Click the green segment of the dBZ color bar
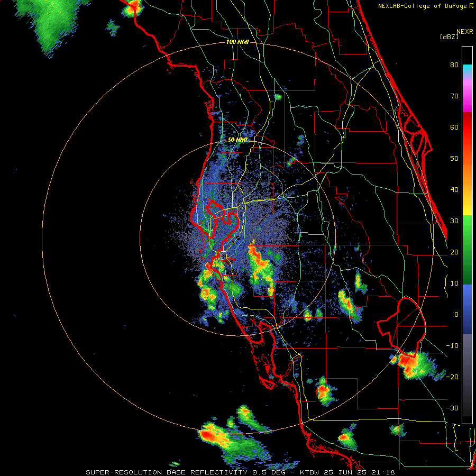476x476 pixels. coord(467,250)
